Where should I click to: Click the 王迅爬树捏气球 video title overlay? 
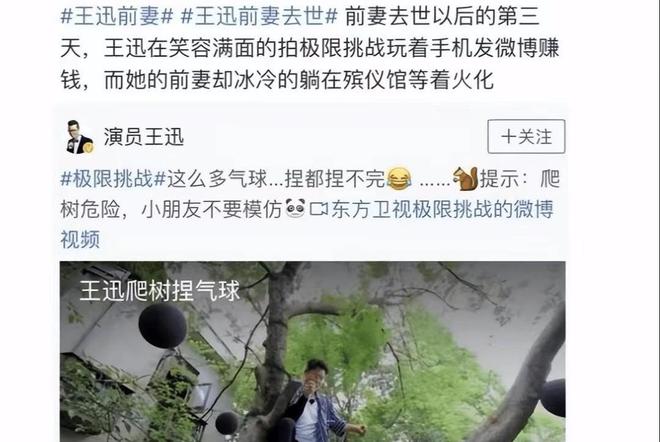click(160, 290)
